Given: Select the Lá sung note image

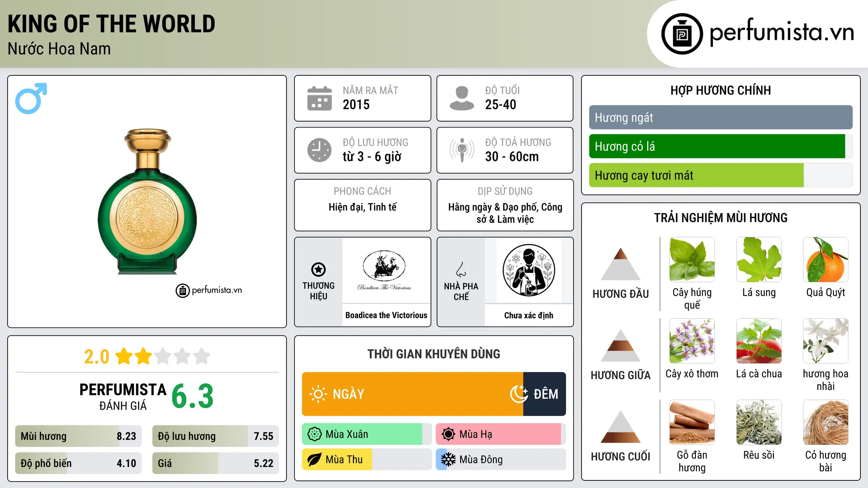Looking at the screenshot, I should point(759,260).
